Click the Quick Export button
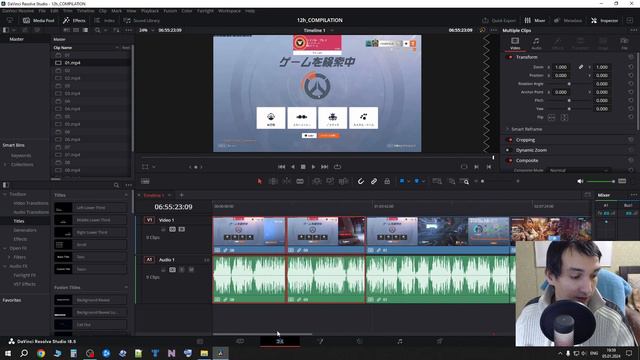This screenshot has width=640, height=360. coord(499,20)
